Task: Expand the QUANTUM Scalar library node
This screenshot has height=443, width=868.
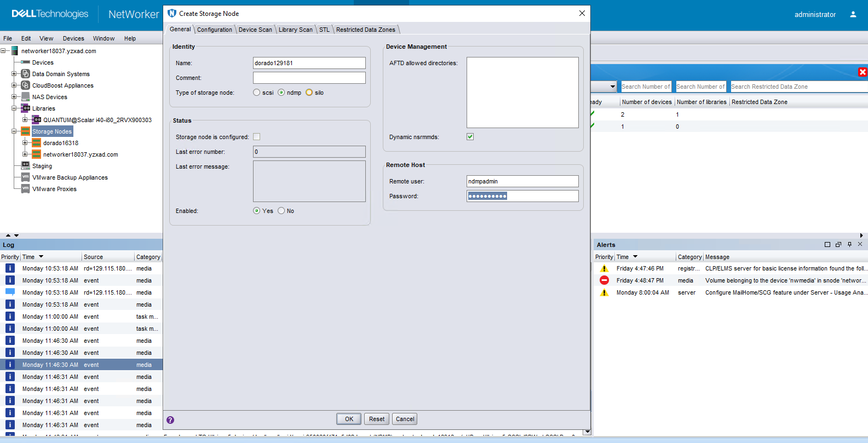Action: click(25, 120)
